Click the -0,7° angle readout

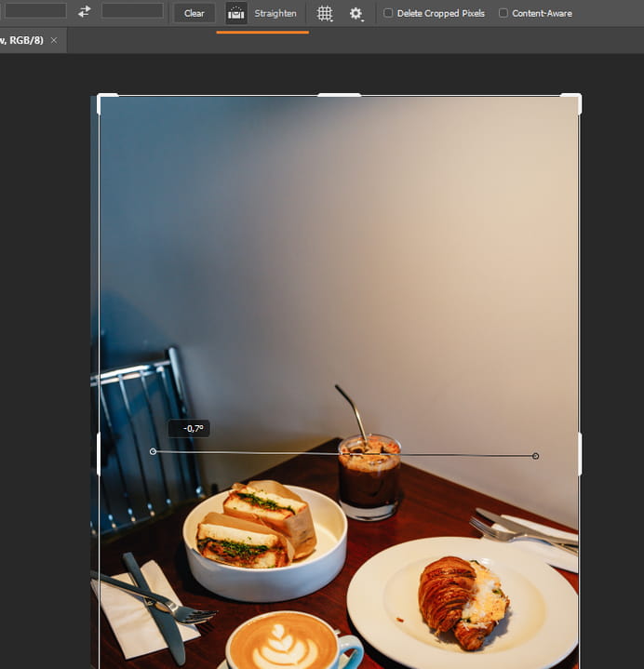[x=189, y=428]
